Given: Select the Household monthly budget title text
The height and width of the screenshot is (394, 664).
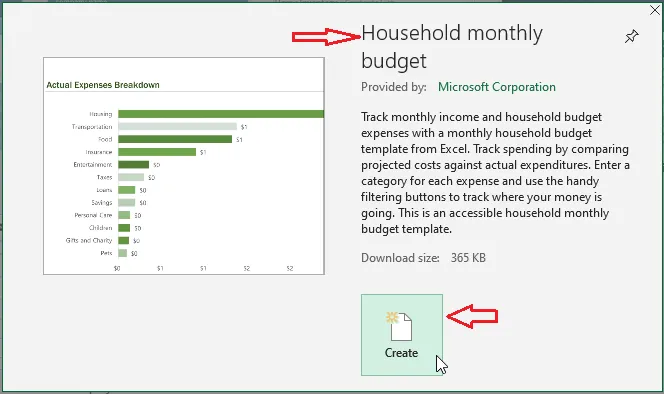Looking at the screenshot, I should pyautogui.click(x=452, y=47).
